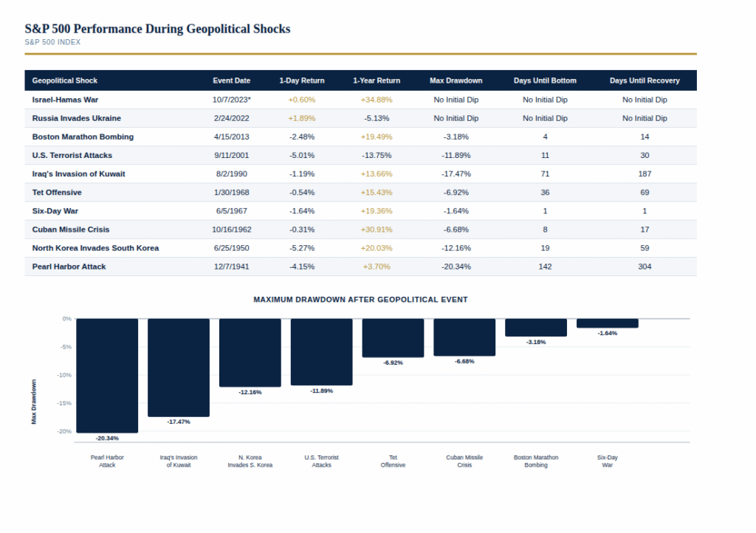This screenshot has width=756, height=533.
Task: Click the Boston Marathon Bombing chart bar
Action: point(536,327)
